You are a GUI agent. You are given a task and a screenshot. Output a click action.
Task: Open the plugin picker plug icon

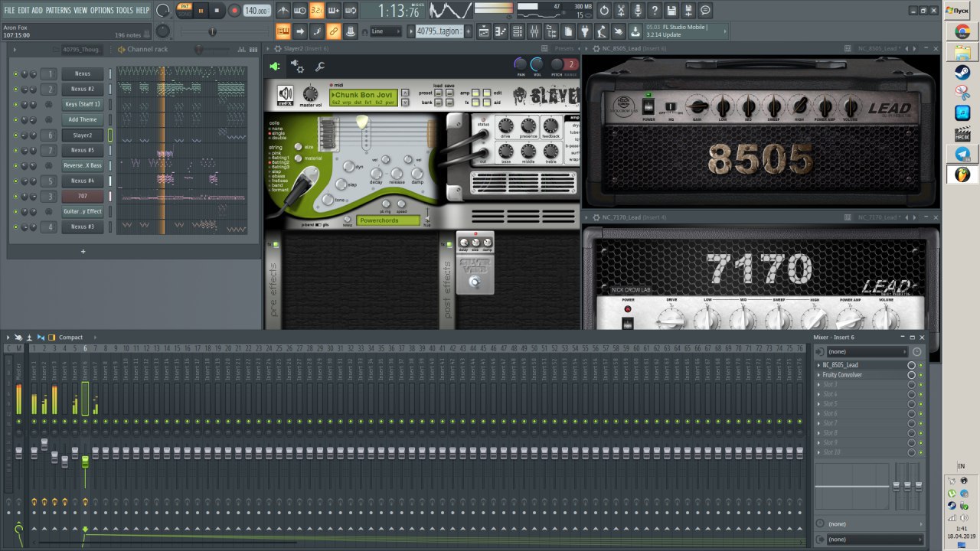pos(585,31)
